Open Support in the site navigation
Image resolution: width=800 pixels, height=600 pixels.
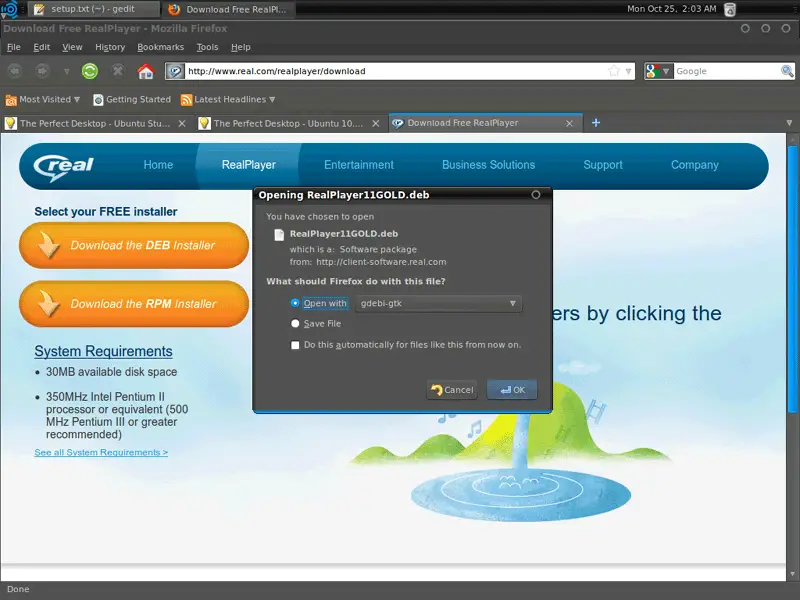(603, 165)
